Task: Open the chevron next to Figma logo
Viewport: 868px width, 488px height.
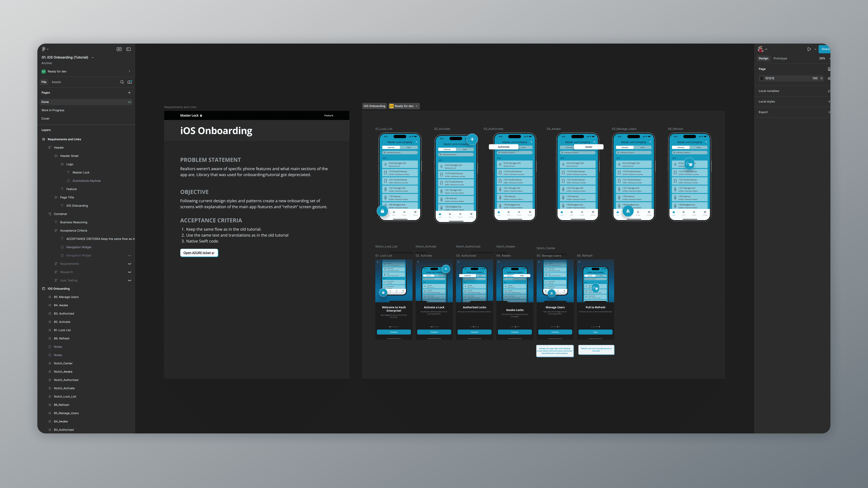Action: tap(48, 49)
